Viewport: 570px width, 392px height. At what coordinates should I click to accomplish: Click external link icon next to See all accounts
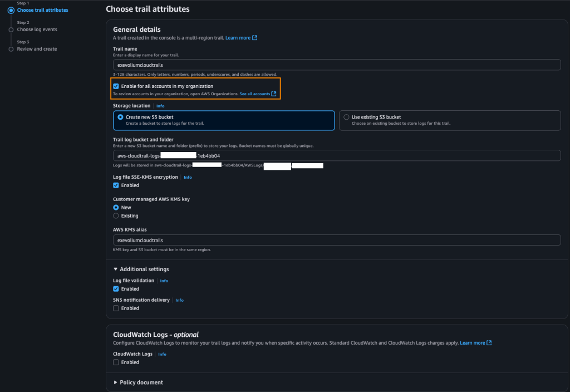pos(274,94)
